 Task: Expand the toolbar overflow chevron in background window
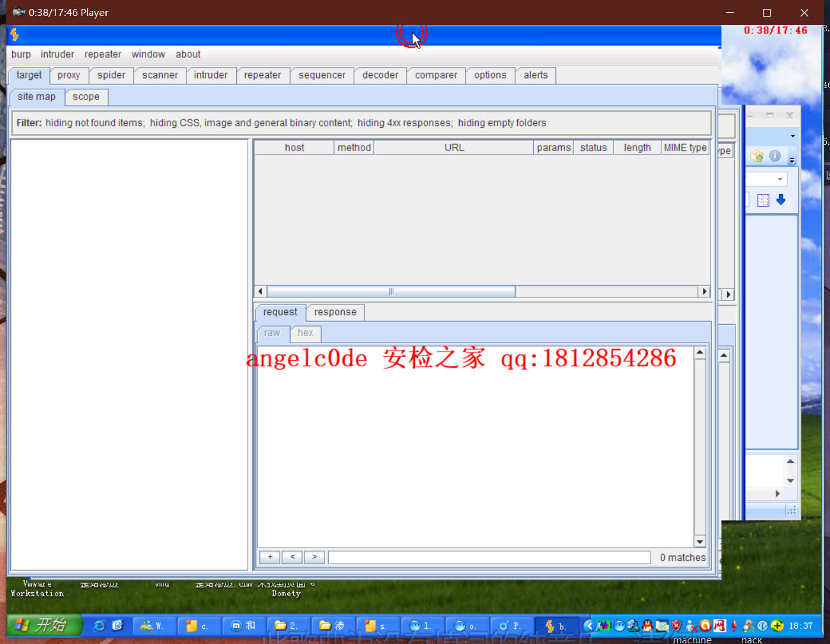792,160
